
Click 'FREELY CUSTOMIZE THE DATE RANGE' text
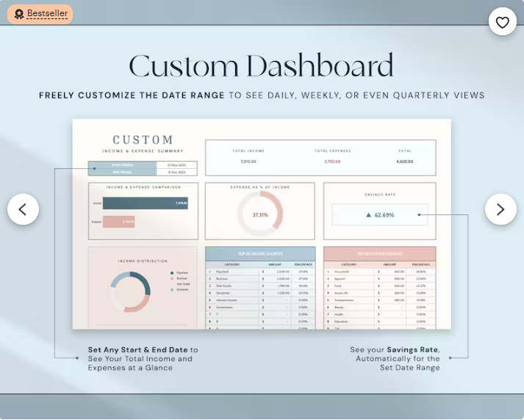point(132,95)
